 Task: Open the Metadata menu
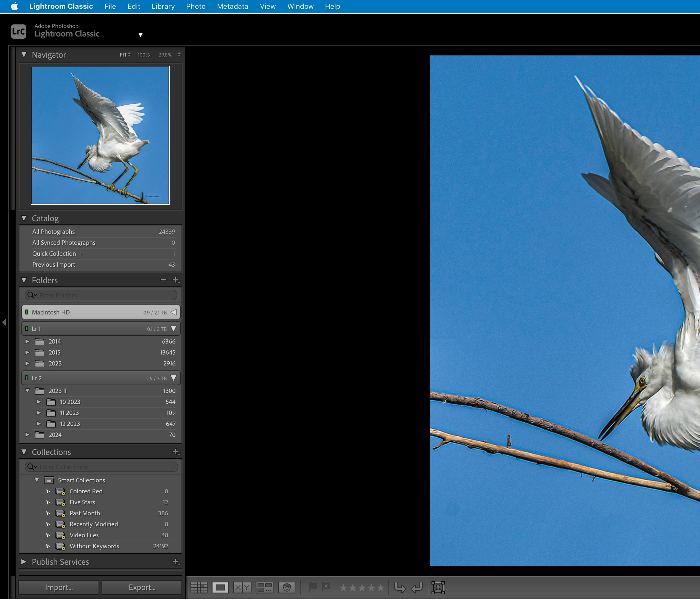point(233,6)
